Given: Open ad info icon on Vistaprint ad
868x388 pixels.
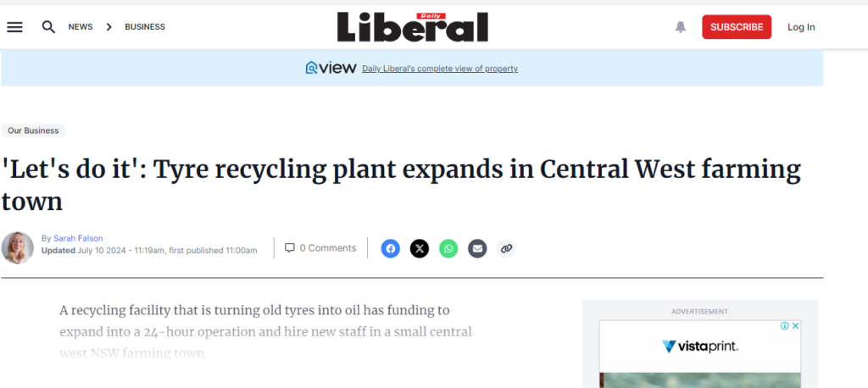Looking at the screenshot, I should click(x=785, y=325).
